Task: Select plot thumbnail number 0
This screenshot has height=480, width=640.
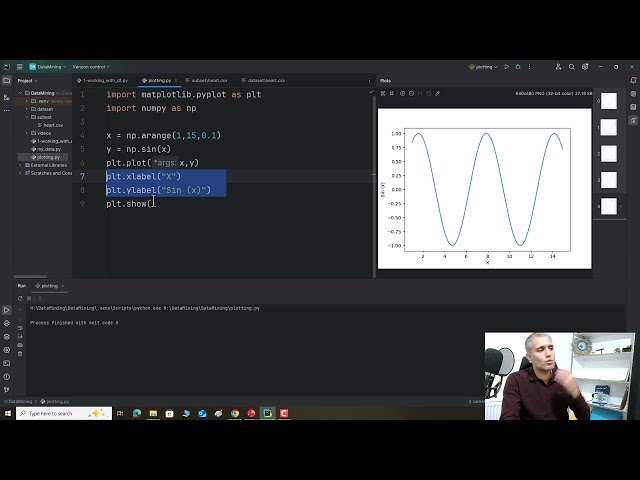Action: pyautogui.click(x=609, y=101)
